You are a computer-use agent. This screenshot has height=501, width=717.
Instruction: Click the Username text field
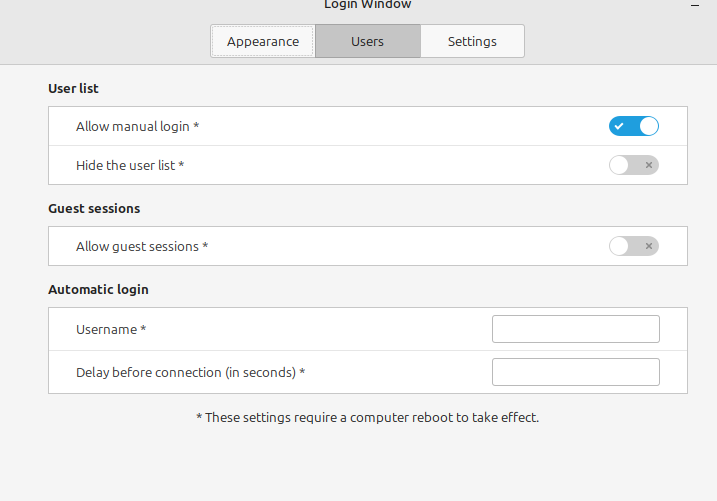tap(575, 329)
